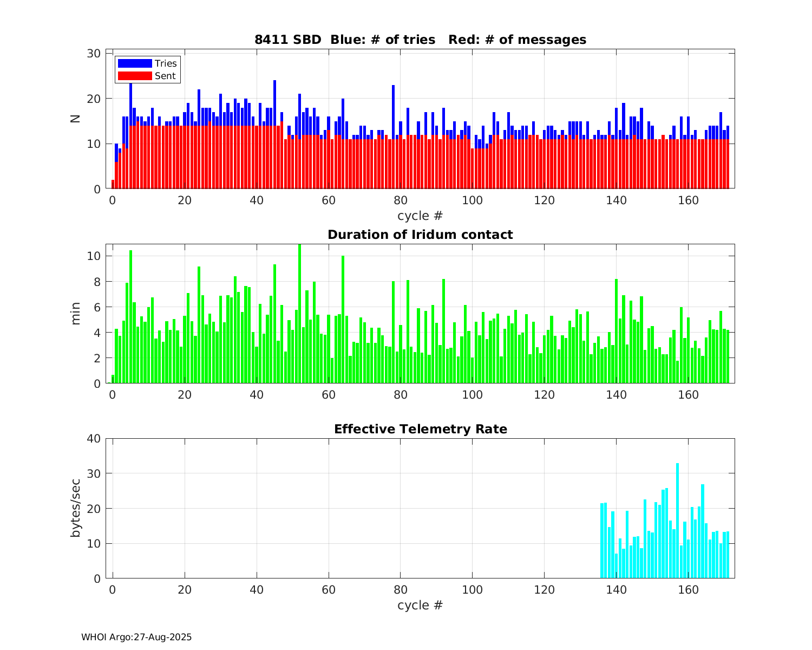The width and height of the screenshot is (812, 650).
Task: Select the 'Sent' legend text label
Action: point(165,76)
